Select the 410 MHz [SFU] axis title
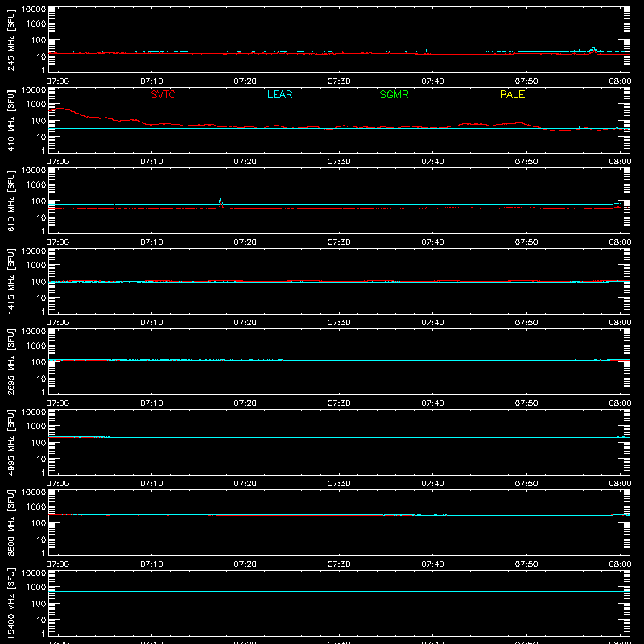Screen dimensions: 644x644 tap(10, 120)
